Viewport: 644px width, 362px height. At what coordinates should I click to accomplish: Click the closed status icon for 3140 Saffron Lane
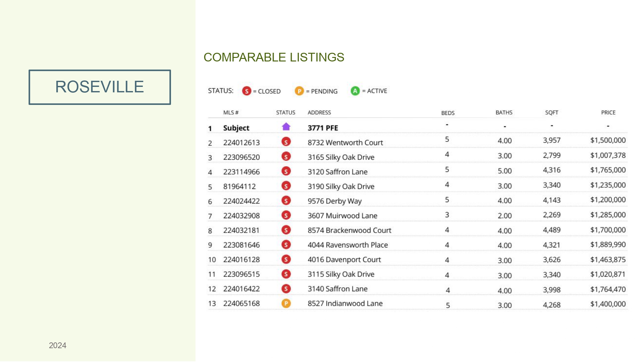click(x=286, y=289)
